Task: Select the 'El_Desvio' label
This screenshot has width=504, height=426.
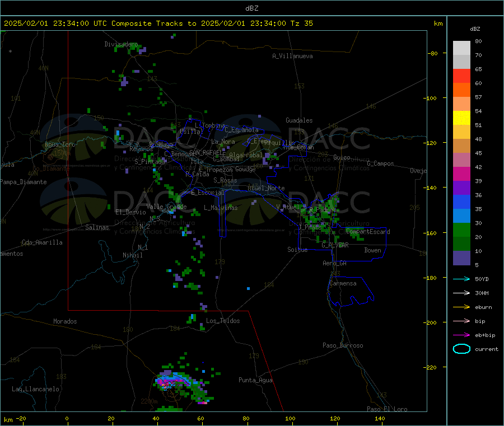Action: coord(131,212)
